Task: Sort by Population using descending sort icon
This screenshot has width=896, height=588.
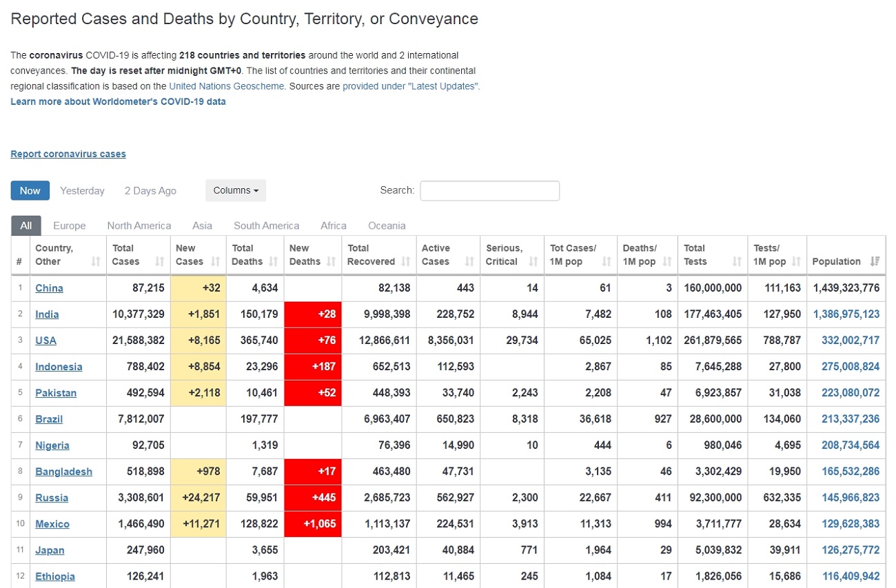Action: tap(875, 262)
